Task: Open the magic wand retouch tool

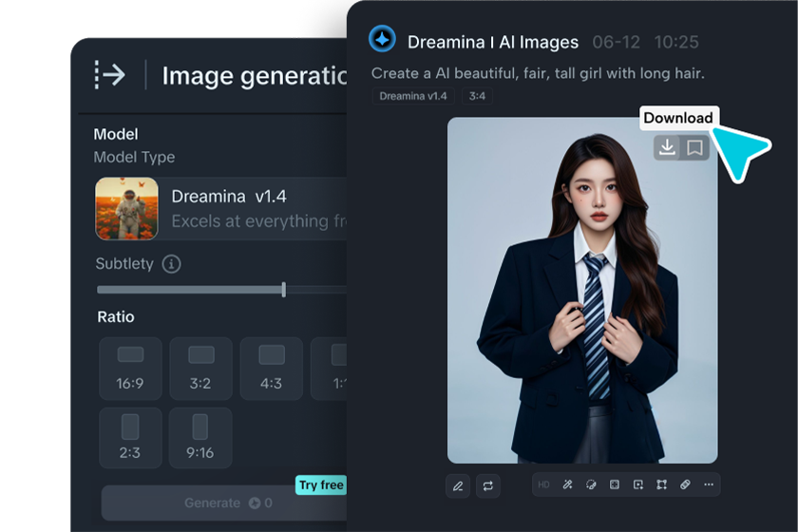Action: [567, 484]
